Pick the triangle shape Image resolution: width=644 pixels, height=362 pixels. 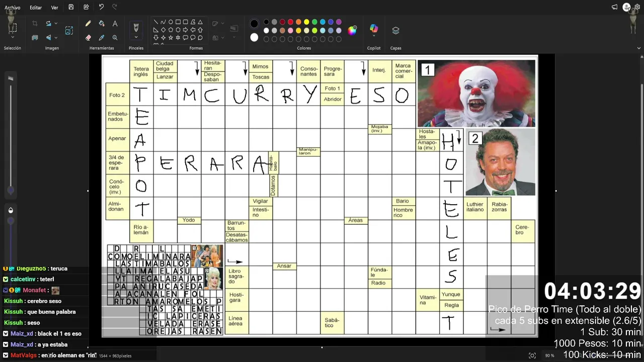tap(200, 22)
